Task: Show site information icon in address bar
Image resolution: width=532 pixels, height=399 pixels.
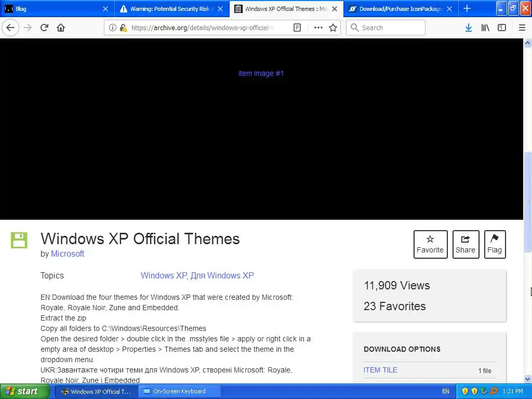Action: (113, 28)
